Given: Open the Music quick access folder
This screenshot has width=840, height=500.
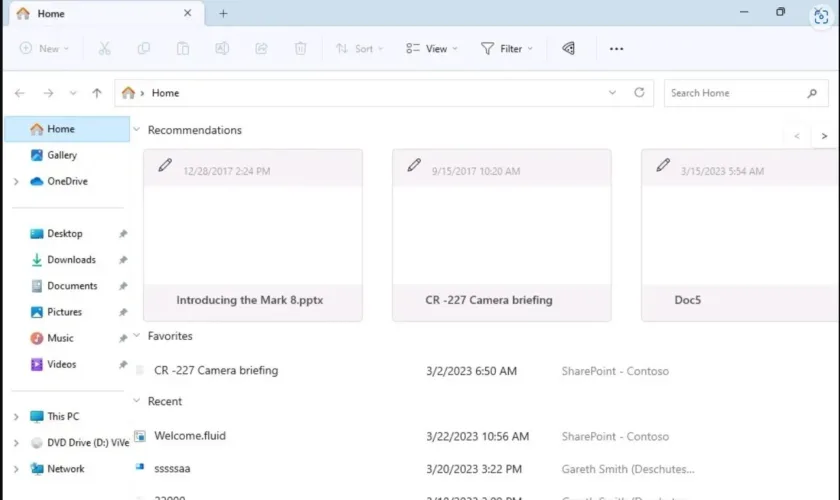Looking at the screenshot, I should point(60,338).
